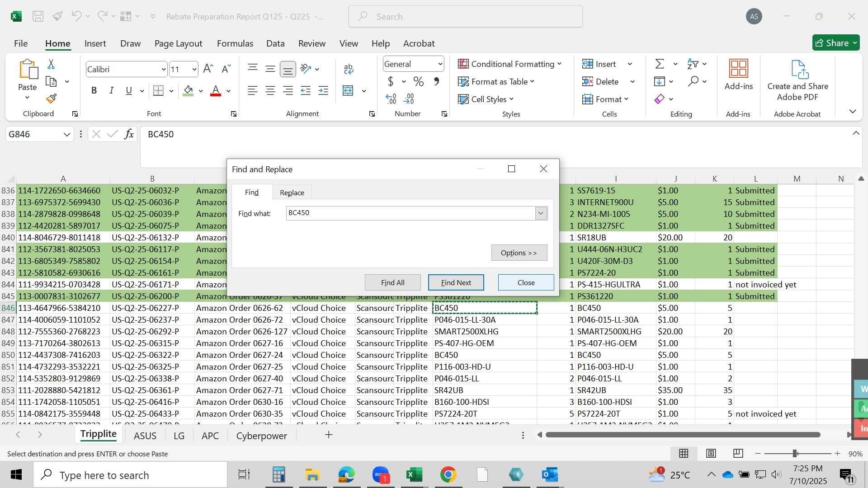868x488 pixels.
Task: Open the font name Calibri dropdown
Action: [163, 70]
